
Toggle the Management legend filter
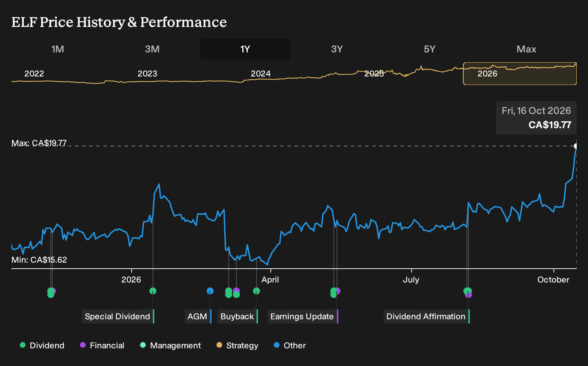click(171, 345)
